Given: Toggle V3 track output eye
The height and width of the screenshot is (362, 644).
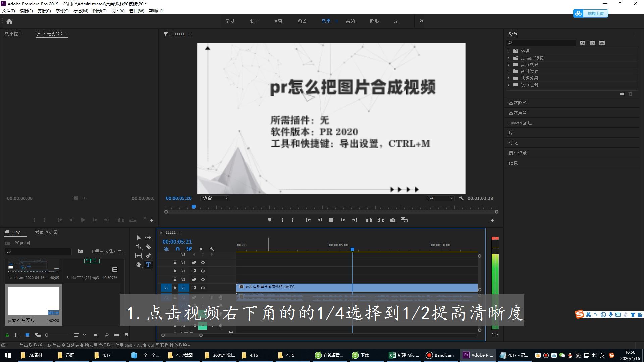Looking at the screenshot, I should [x=203, y=271].
